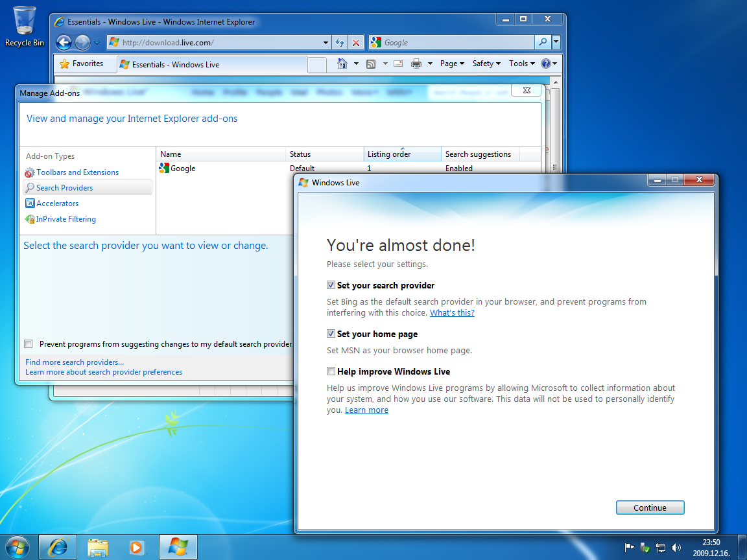The width and height of the screenshot is (747, 560).
Task: Open the search provider dropdown arrow
Action: pos(556,42)
